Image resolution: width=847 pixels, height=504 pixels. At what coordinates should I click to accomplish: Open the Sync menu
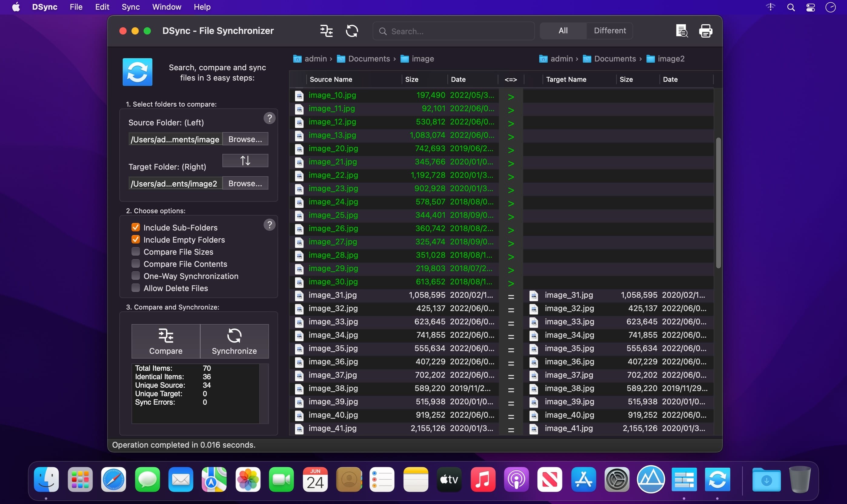tap(131, 7)
